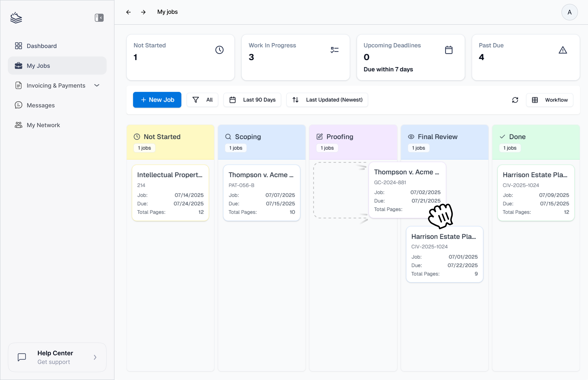This screenshot has height=380, width=588.
Task: Go back using the navigation arrow
Action: 128,12
